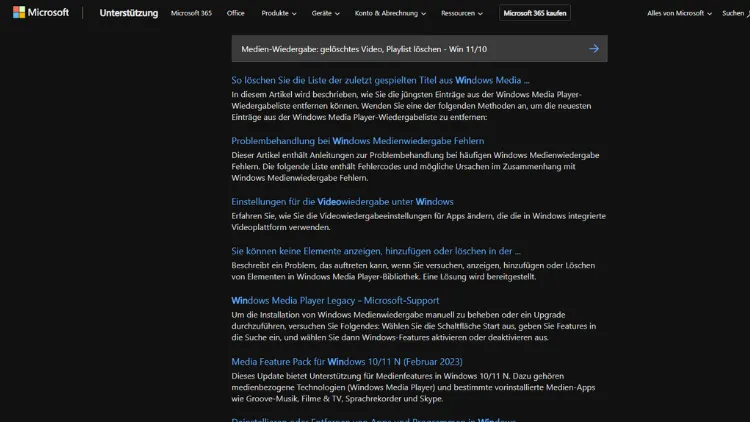Click the Microsoft 365 kaufen button
This screenshot has width=750, height=422.
point(535,13)
